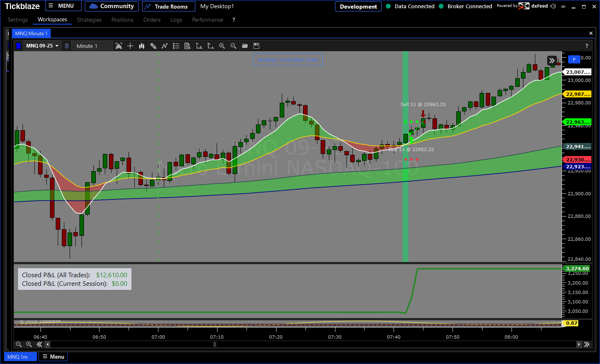Expand chart with the double-chevron arrow button

pyautogui.click(x=552, y=61)
